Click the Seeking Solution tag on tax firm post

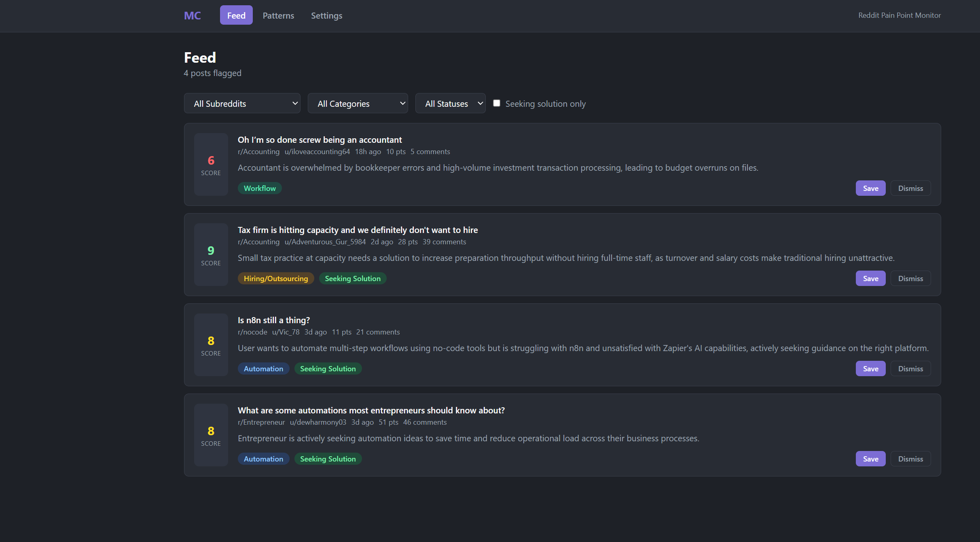click(x=352, y=278)
